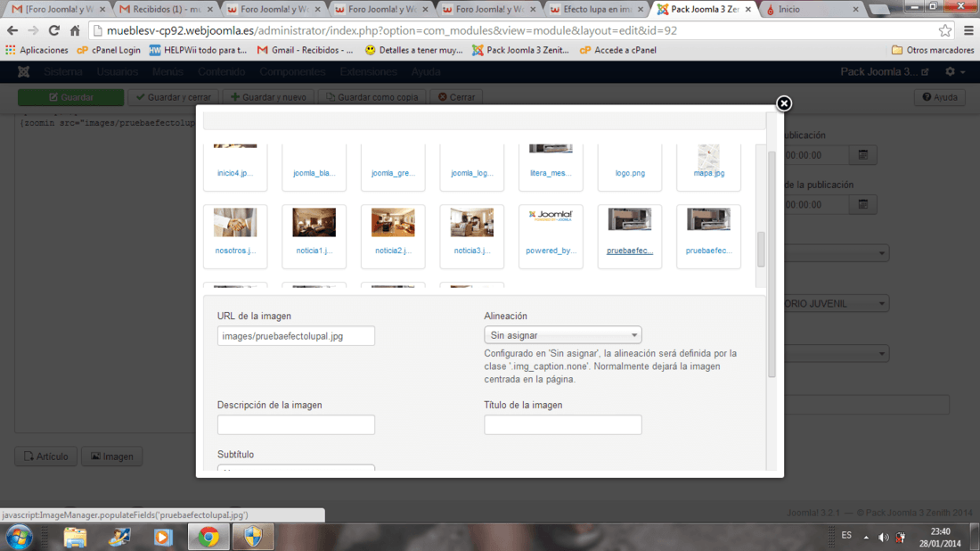Select the joomla_log... image file
The height and width of the screenshot is (551, 980).
472,167
